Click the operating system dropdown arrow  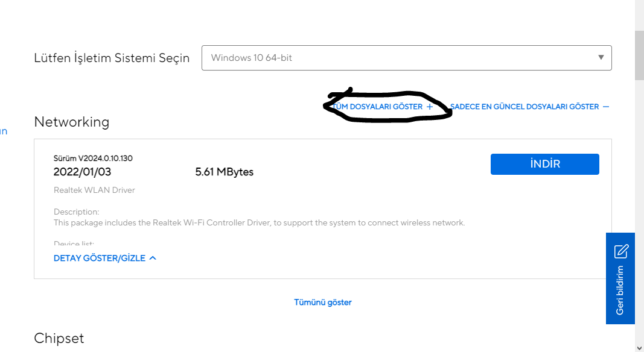point(601,58)
